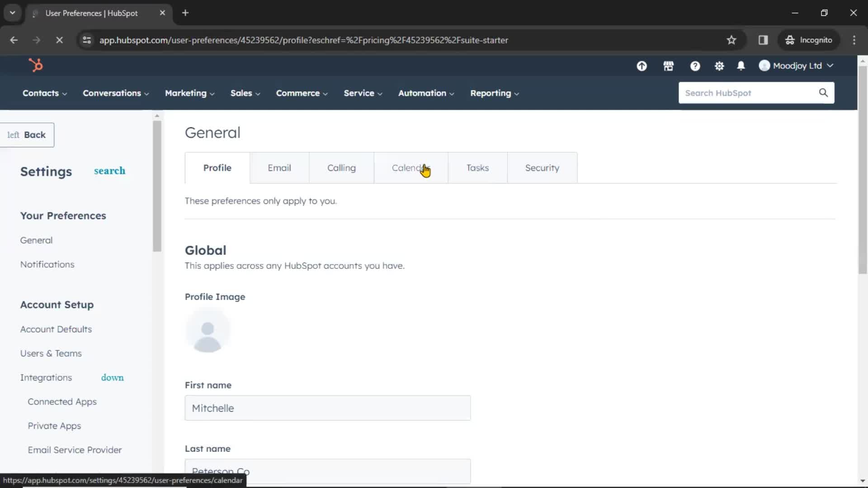Click the Users and Teams menu item
The height and width of the screenshot is (488, 868).
[x=51, y=353]
